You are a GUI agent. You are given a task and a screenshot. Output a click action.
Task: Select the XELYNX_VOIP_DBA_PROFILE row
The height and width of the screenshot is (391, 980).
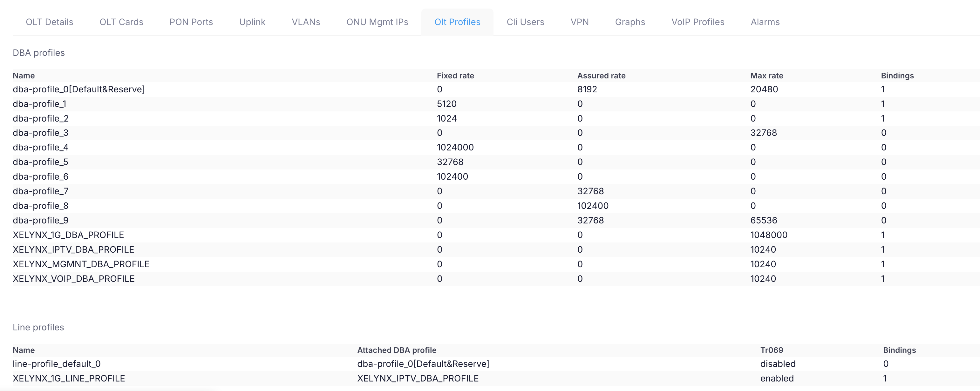click(74, 279)
